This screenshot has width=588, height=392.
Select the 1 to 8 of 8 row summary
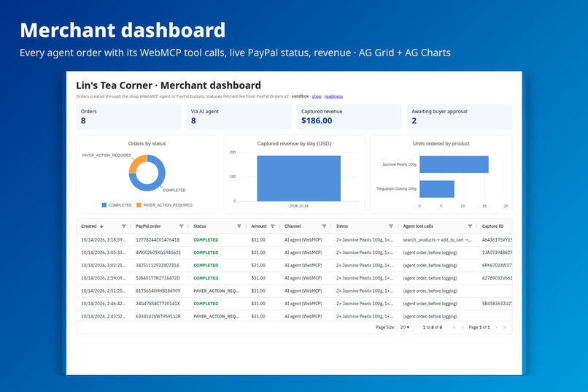click(x=433, y=328)
